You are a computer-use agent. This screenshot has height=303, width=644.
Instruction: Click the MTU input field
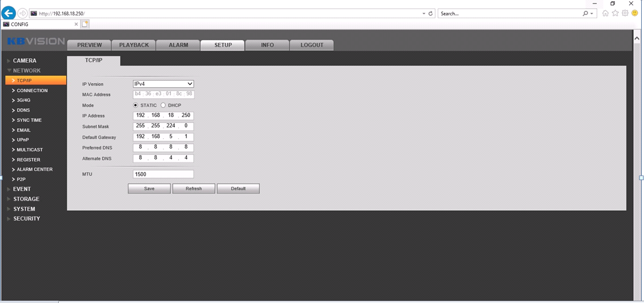tap(164, 174)
